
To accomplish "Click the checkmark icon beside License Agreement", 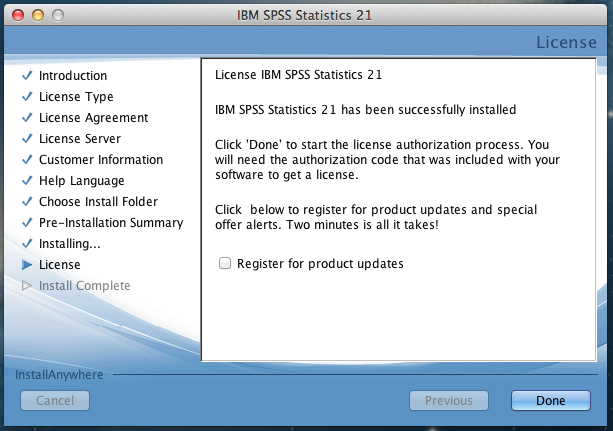I will 27,118.
